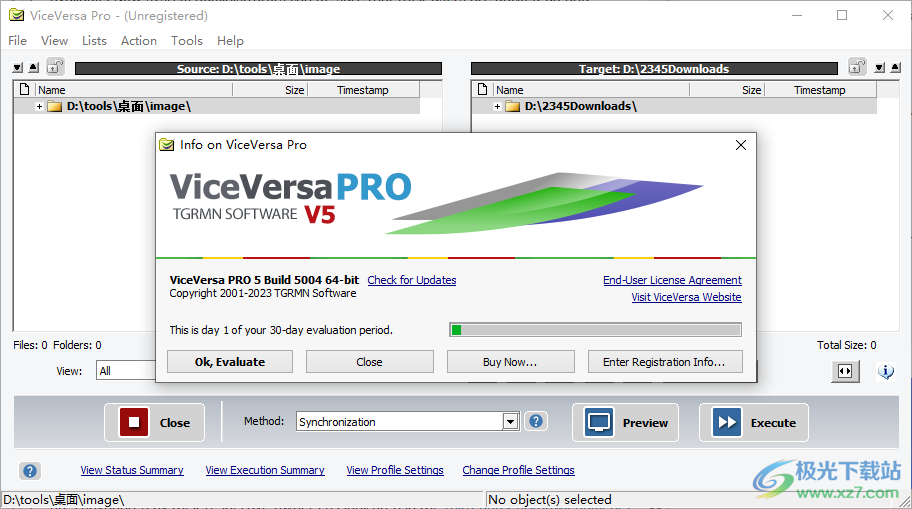Click 'ViceVersa PRO 5 Build 5004 64-bit' text
This screenshot has width=912, height=509.
click(x=265, y=280)
